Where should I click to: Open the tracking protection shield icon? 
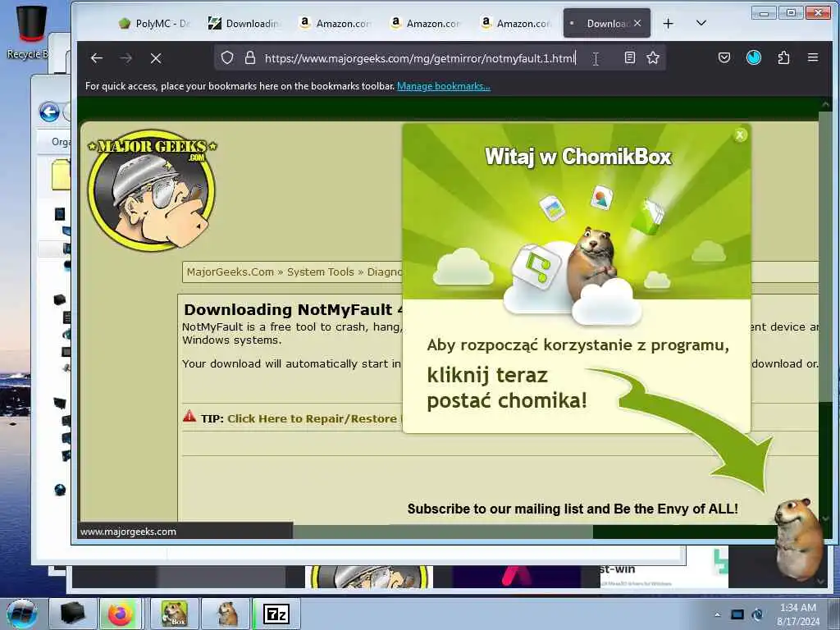(x=227, y=58)
